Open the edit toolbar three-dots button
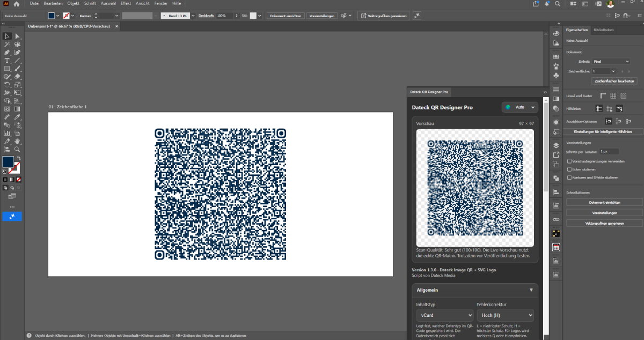 pos(12,206)
